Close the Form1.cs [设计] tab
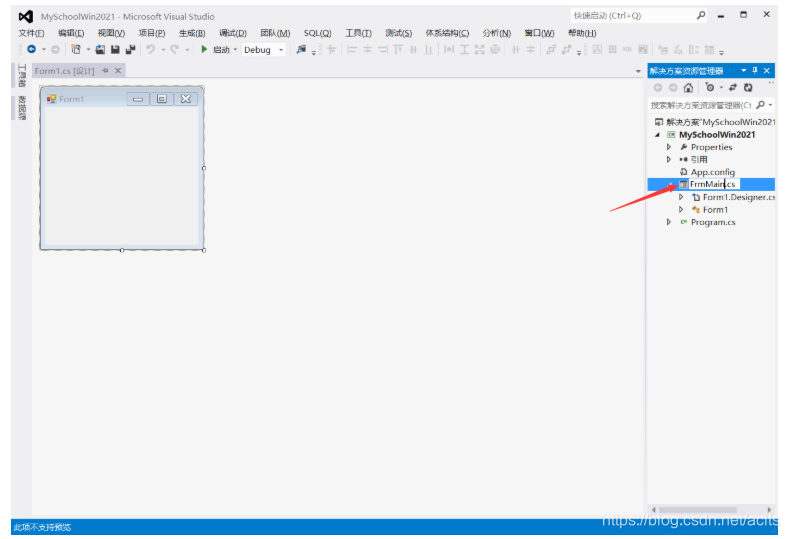This screenshot has height=539, width=790. click(x=118, y=71)
